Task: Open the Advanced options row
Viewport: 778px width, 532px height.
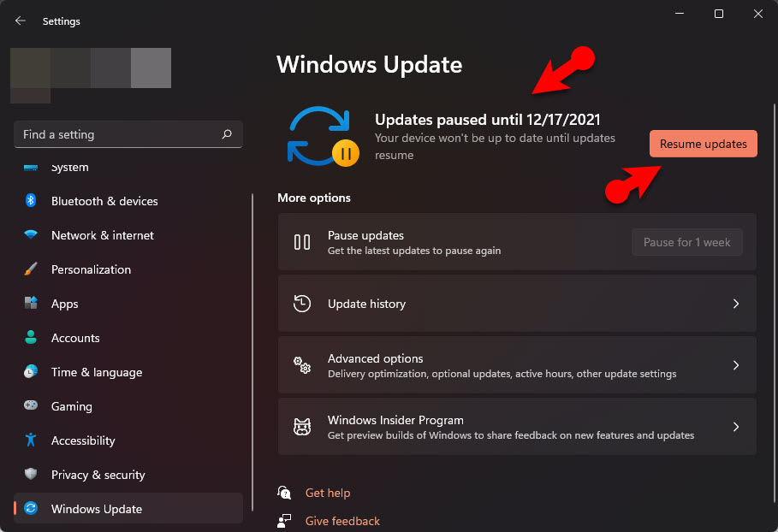Action: coord(517,365)
